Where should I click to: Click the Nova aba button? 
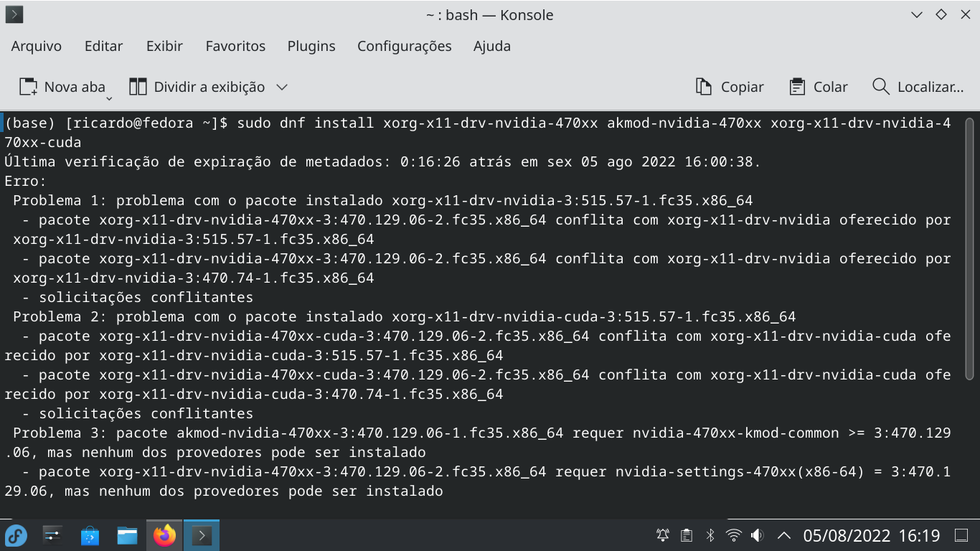(62, 87)
